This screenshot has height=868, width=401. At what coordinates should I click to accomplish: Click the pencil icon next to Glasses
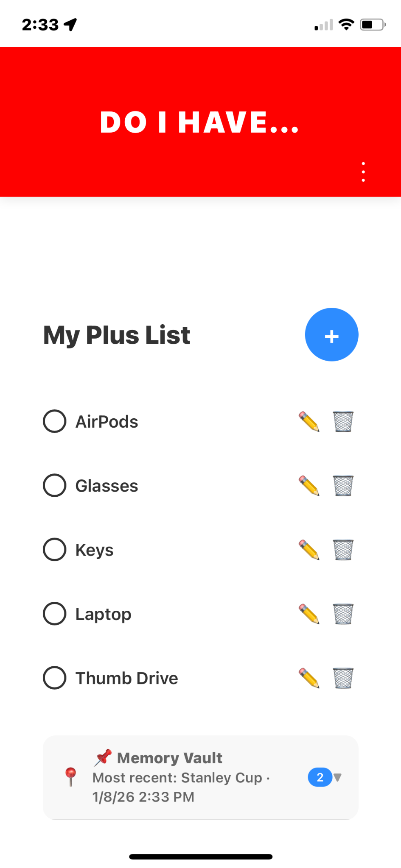click(309, 486)
